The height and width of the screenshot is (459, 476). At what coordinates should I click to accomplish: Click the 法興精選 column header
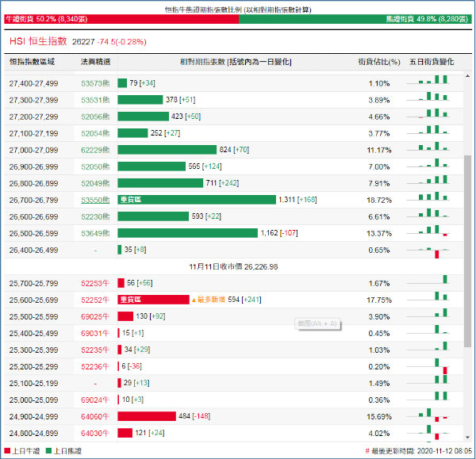tap(96, 62)
